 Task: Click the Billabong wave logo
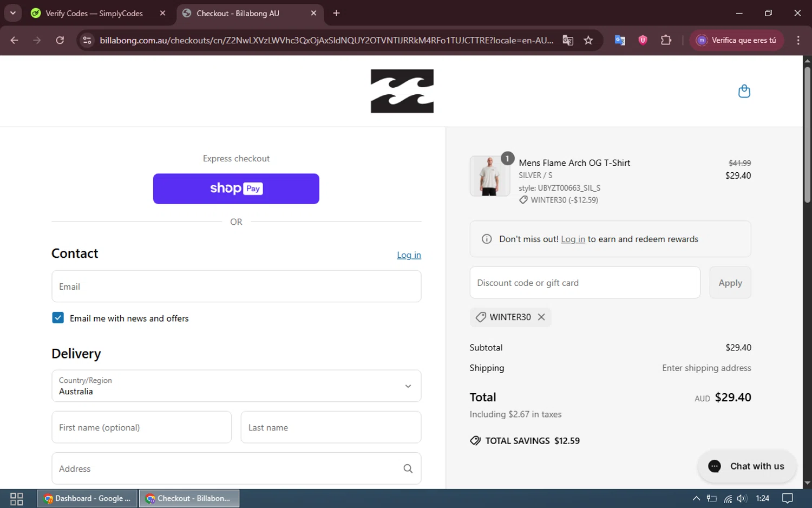(402, 91)
